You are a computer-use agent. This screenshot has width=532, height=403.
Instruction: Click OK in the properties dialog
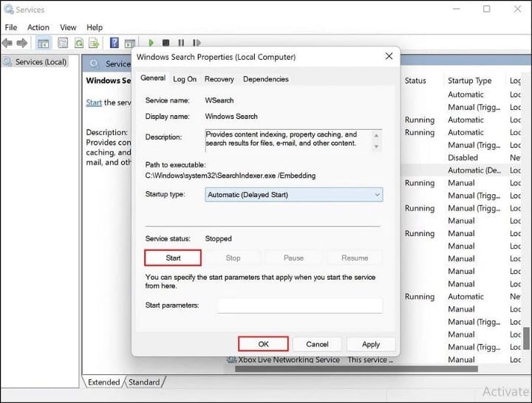[263, 344]
